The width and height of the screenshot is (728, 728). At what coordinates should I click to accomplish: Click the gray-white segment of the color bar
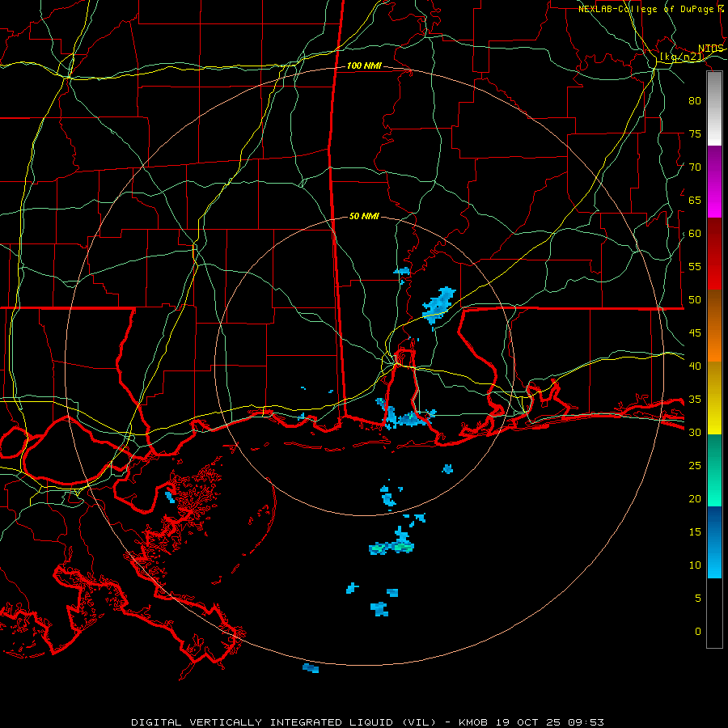(x=714, y=108)
